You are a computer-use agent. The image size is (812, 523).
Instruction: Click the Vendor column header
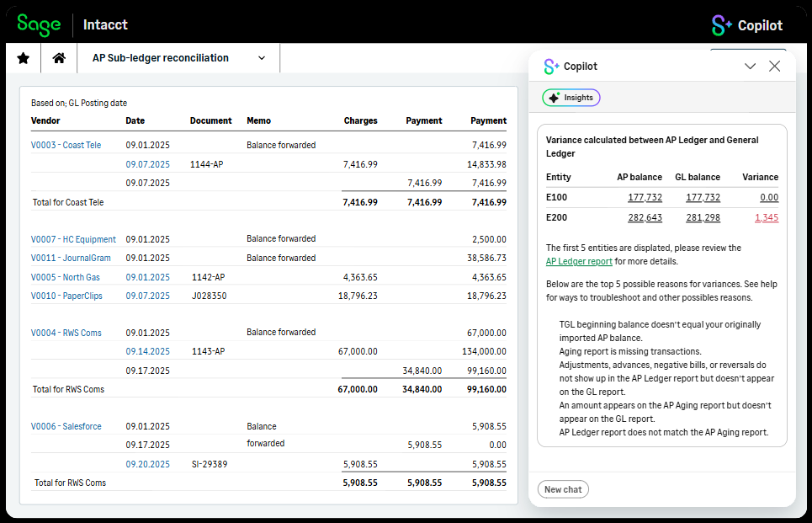(x=45, y=120)
